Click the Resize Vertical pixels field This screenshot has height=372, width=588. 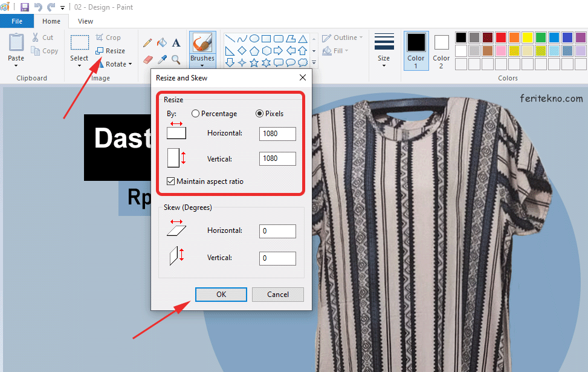click(x=277, y=159)
